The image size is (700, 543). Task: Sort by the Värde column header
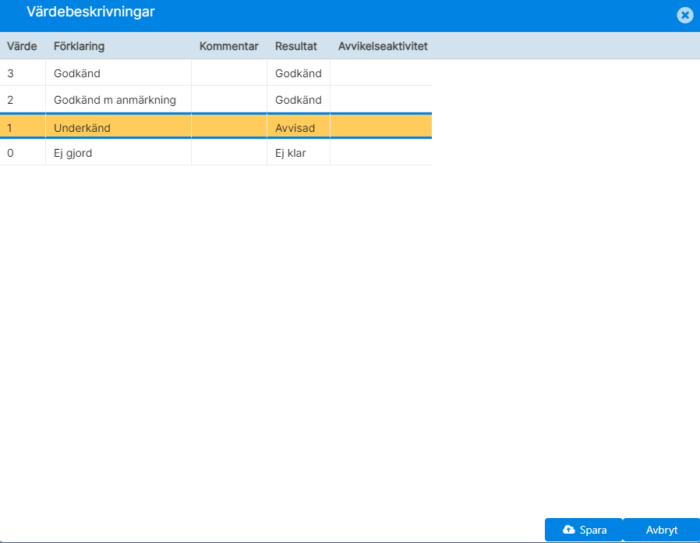22,46
